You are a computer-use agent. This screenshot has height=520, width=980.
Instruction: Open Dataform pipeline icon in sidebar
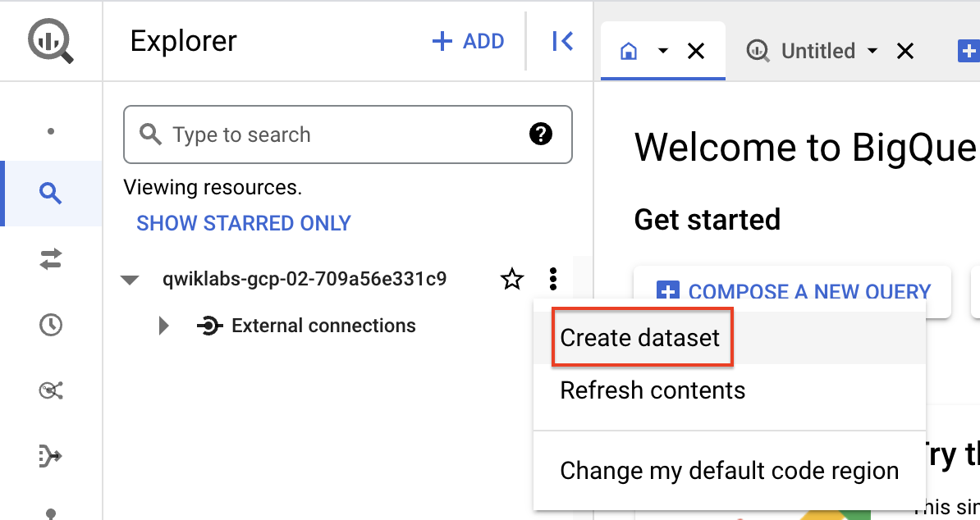[51, 456]
